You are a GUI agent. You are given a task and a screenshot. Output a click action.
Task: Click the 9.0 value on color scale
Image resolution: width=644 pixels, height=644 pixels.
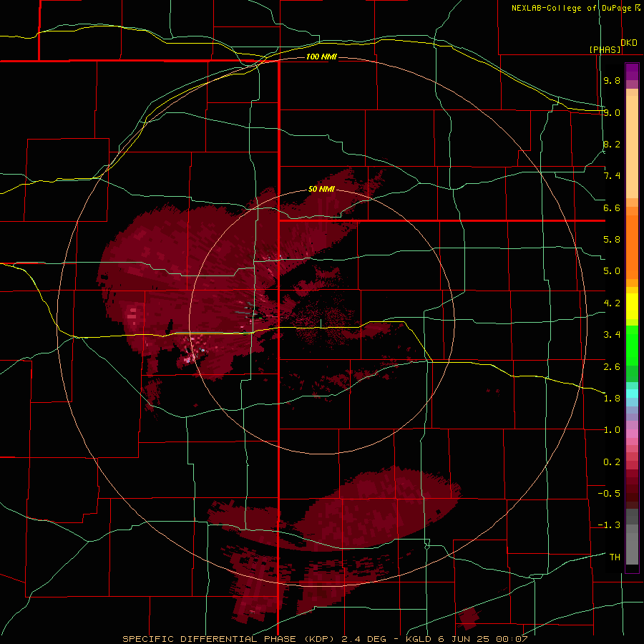pyautogui.click(x=612, y=112)
